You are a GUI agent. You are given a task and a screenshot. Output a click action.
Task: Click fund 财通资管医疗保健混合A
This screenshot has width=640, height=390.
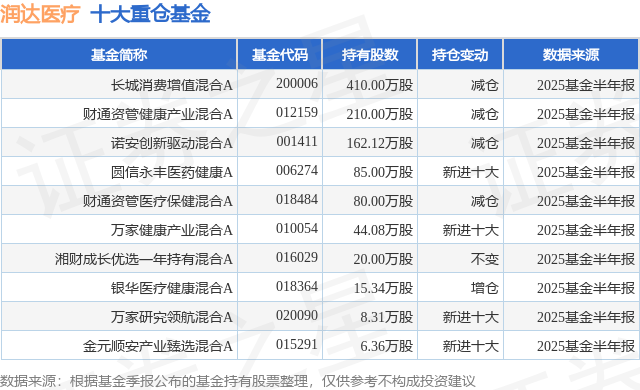tap(158, 201)
